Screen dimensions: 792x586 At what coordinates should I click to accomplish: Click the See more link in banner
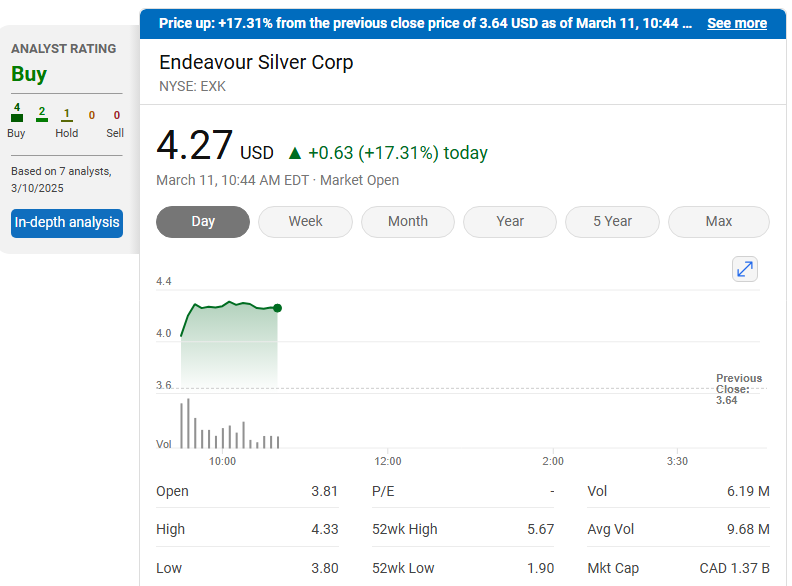(x=737, y=23)
